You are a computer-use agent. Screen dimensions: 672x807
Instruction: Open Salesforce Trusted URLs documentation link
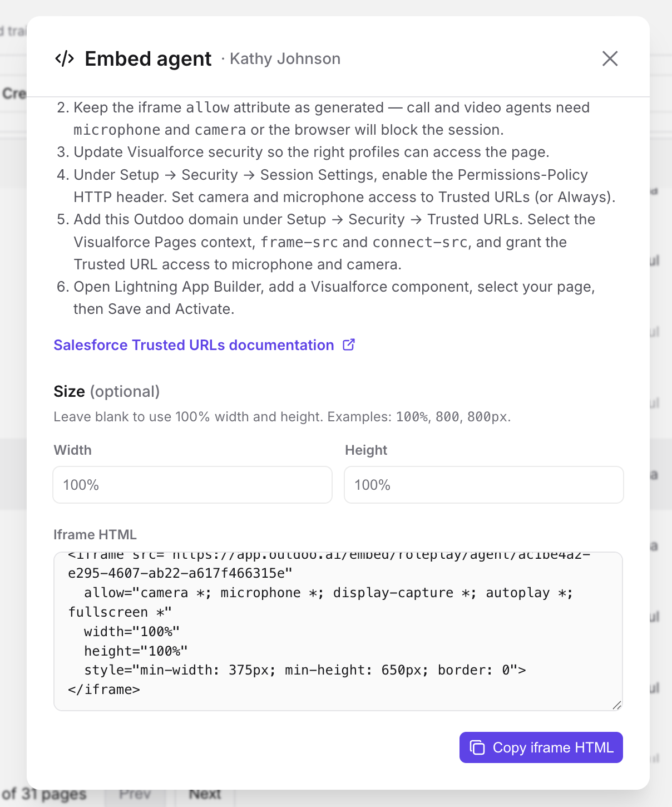tap(194, 345)
